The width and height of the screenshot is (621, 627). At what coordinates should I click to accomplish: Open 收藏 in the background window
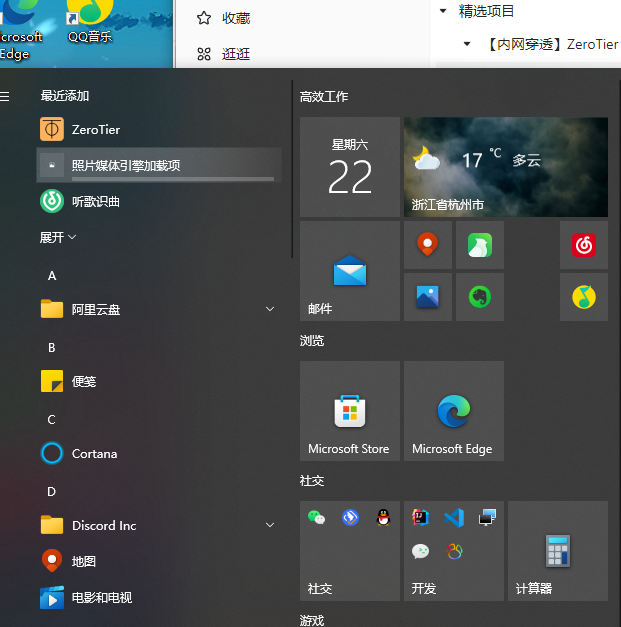[x=223, y=18]
